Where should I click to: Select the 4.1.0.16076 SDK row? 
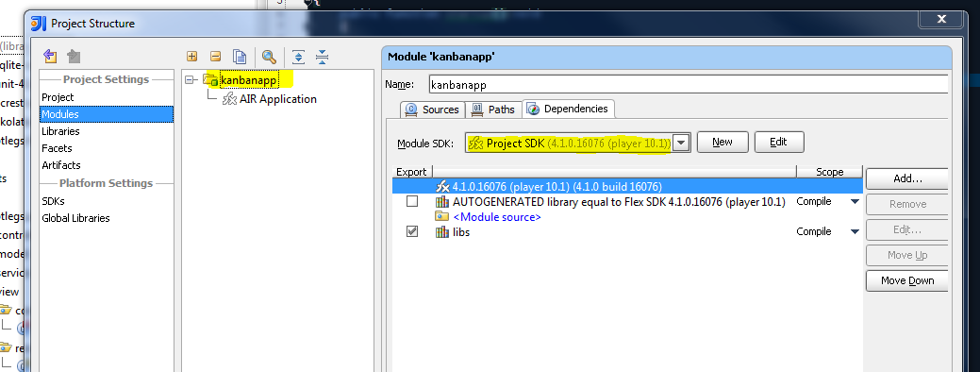[x=627, y=186]
